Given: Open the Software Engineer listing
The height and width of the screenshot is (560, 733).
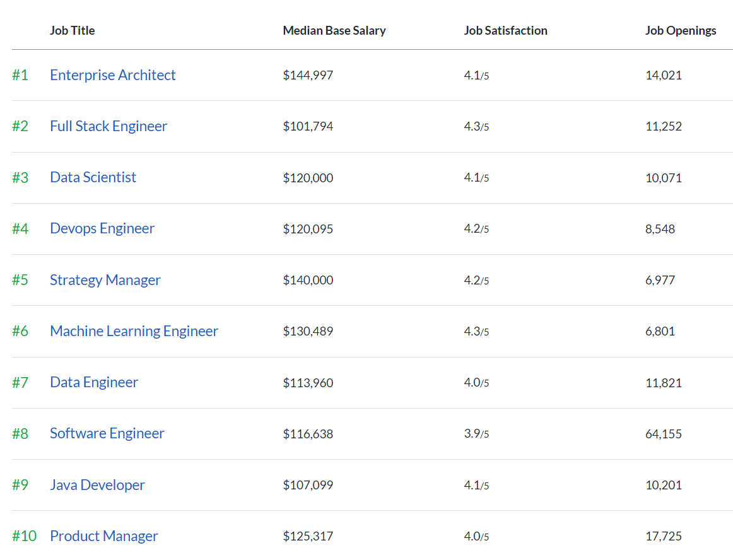Looking at the screenshot, I should tap(107, 433).
